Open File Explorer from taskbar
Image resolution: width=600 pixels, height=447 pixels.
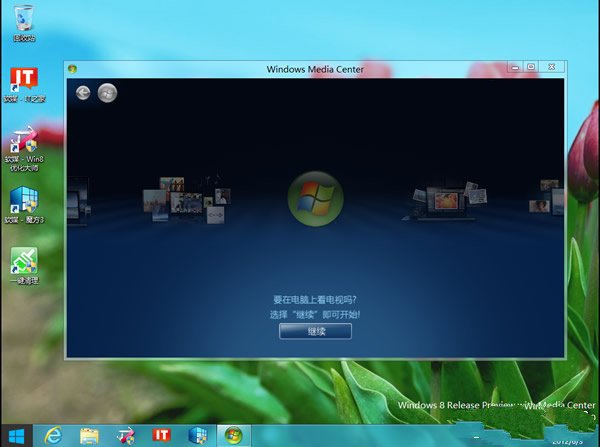point(89,436)
